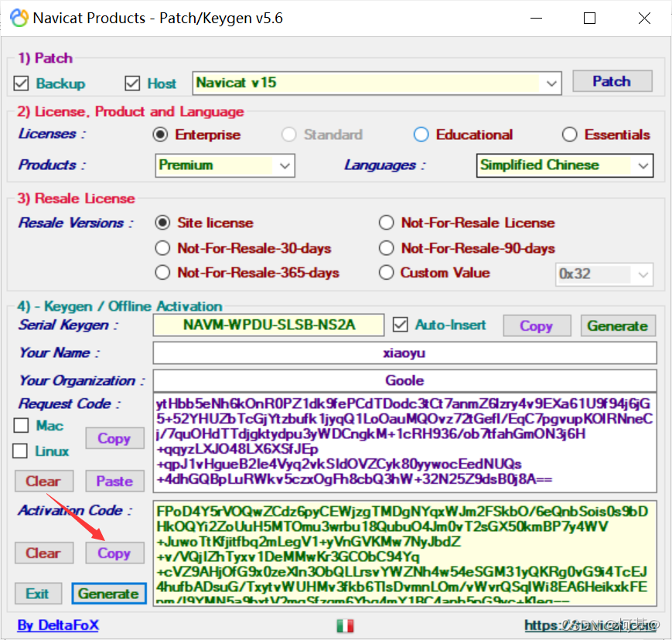672x640 pixels.
Task: Open the By DeltaFoX link
Action: [x=58, y=625]
